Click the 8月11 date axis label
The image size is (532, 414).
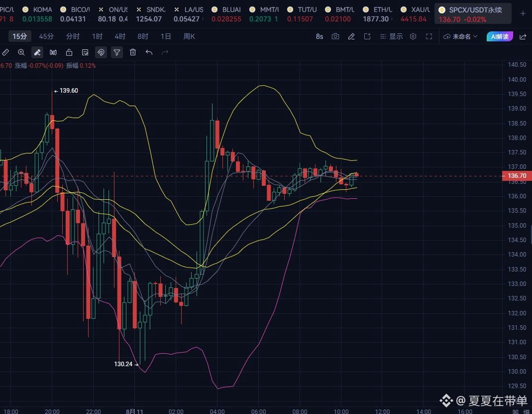click(134, 412)
